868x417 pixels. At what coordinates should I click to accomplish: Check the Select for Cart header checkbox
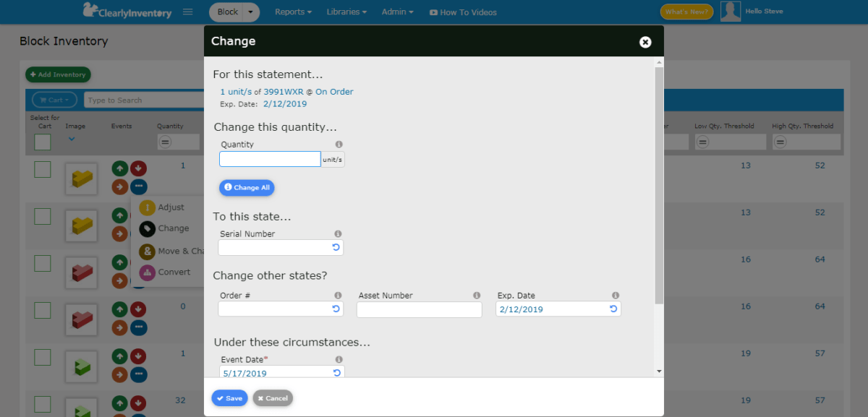[42, 142]
